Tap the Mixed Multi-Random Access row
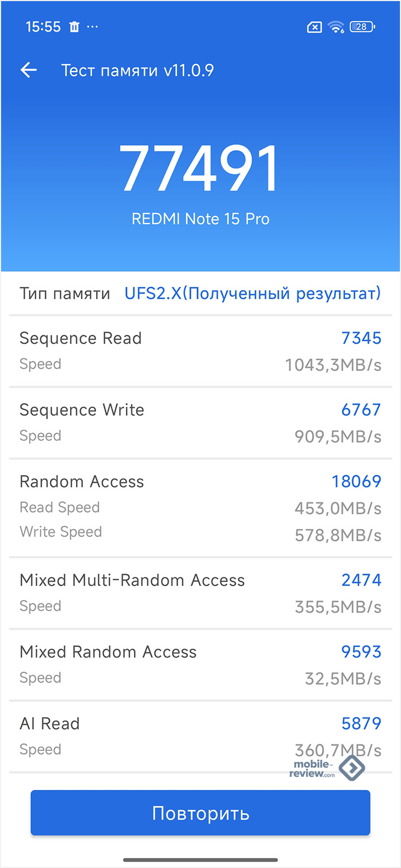The image size is (401, 868). (200, 593)
